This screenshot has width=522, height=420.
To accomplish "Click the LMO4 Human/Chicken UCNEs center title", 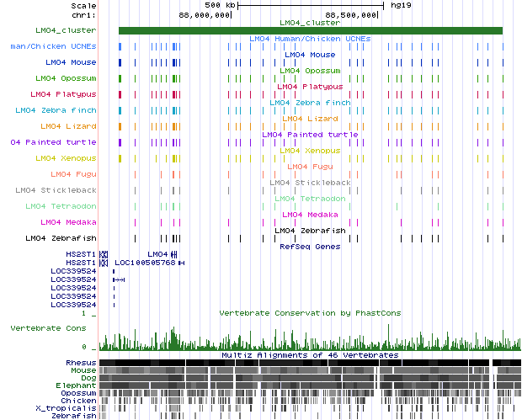I will coord(310,39).
